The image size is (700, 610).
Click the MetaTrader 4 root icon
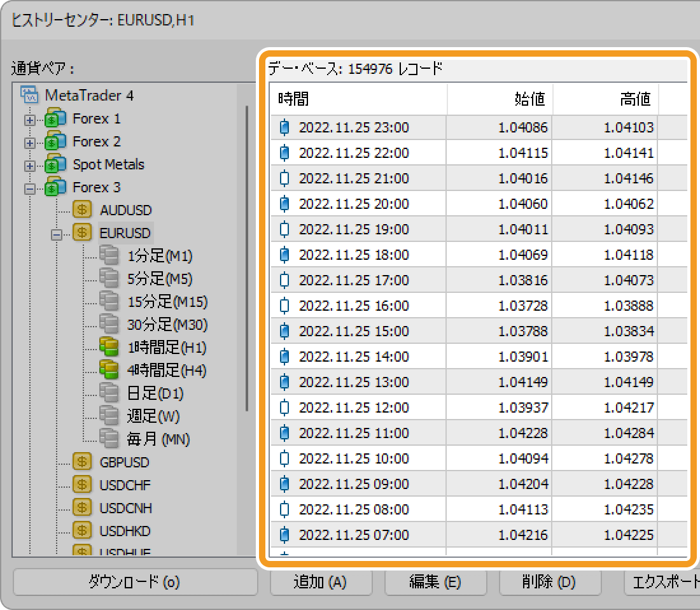click(x=29, y=95)
